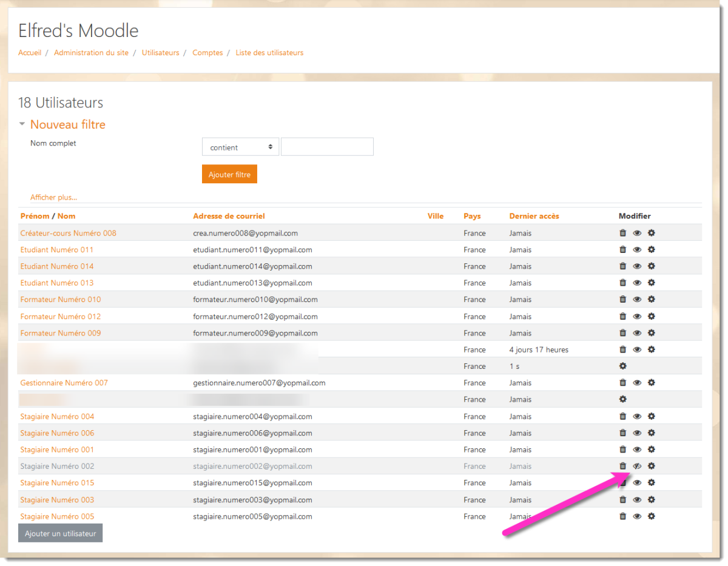Open Utilisateurs breadcrumb

tap(161, 53)
